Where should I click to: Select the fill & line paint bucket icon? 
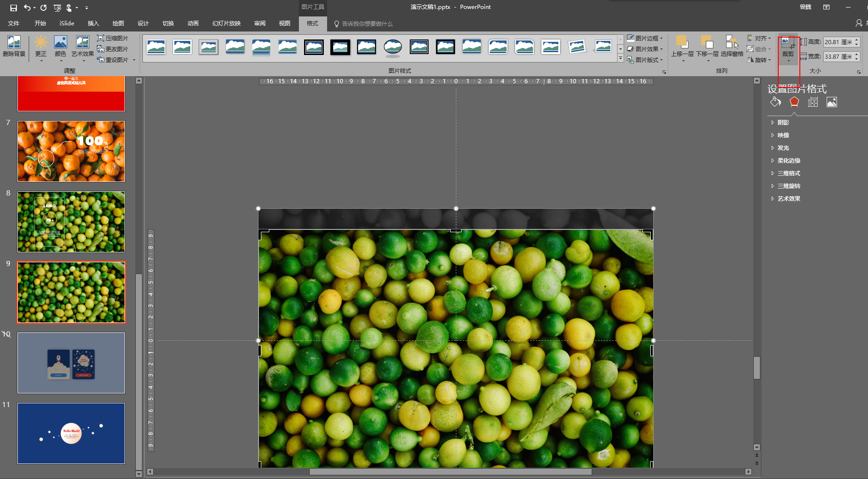775,102
